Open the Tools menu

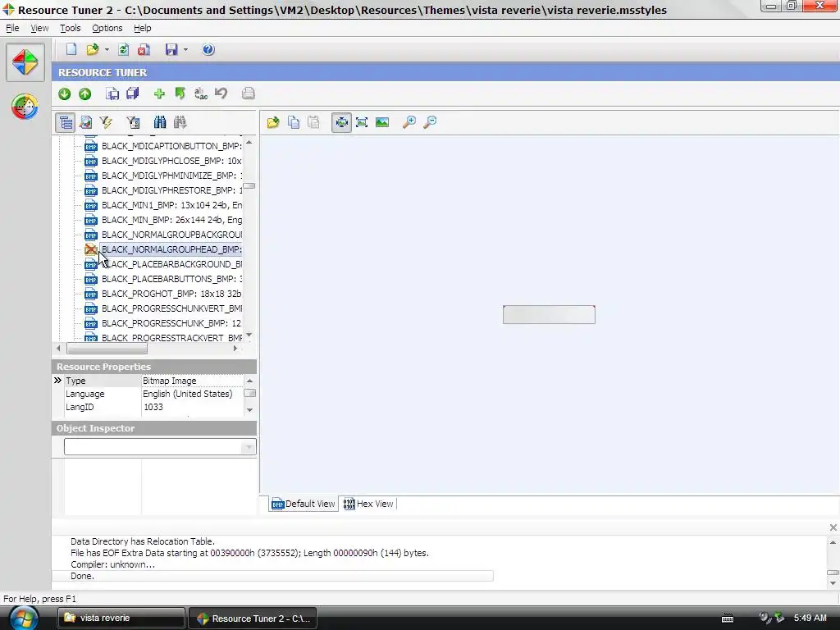(x=70, y=28)
